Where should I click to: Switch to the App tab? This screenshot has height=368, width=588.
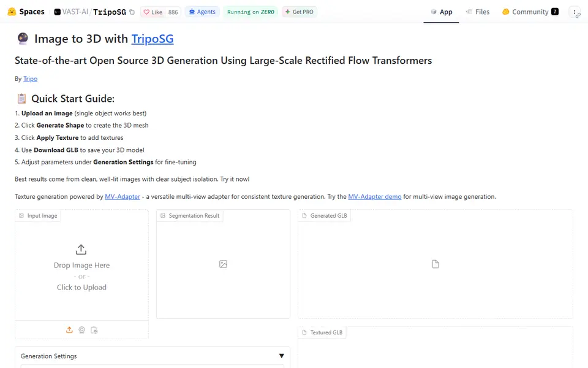point(441,12)
